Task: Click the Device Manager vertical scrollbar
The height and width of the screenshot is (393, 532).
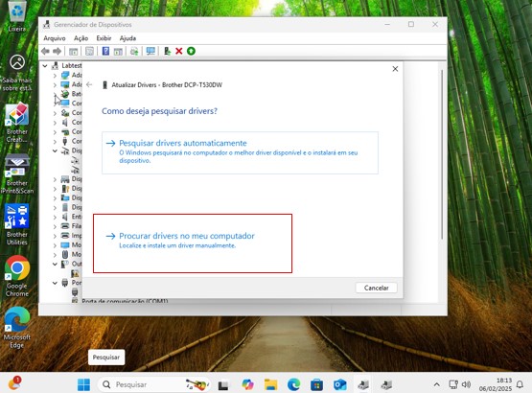Action: pos(442,154)
